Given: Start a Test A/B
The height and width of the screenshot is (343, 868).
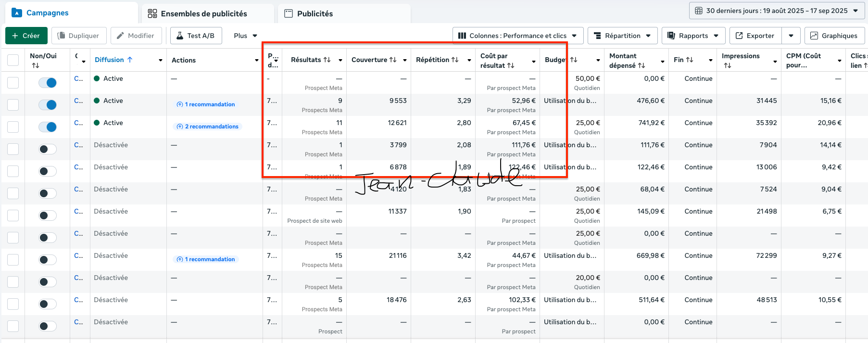Looking at the screenshot, I should 196,36.
